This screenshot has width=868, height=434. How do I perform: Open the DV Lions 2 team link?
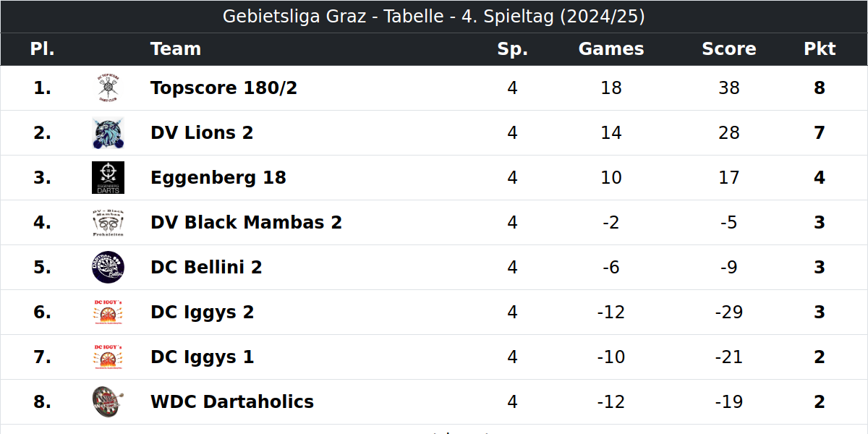pos(202,133)
